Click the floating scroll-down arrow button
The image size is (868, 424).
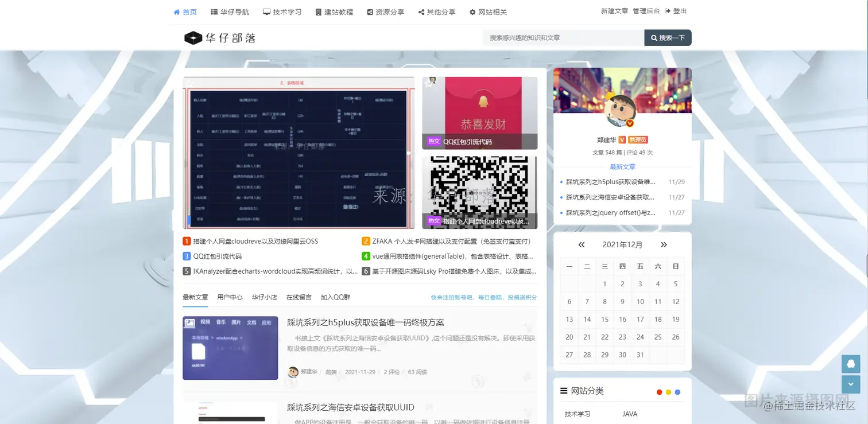pyautogui.click(x=851, y=384)
